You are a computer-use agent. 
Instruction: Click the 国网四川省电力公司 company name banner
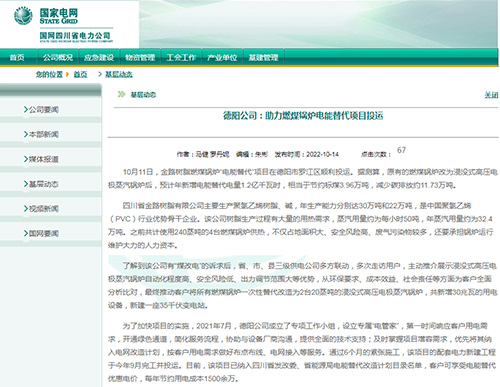75,35
